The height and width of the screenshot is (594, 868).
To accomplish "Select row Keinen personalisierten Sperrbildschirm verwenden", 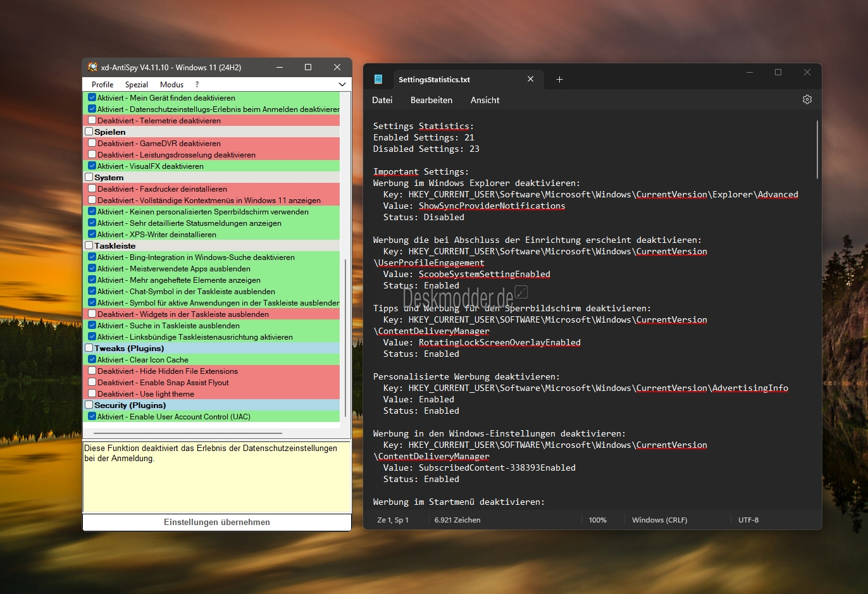I will coord(212,211).
